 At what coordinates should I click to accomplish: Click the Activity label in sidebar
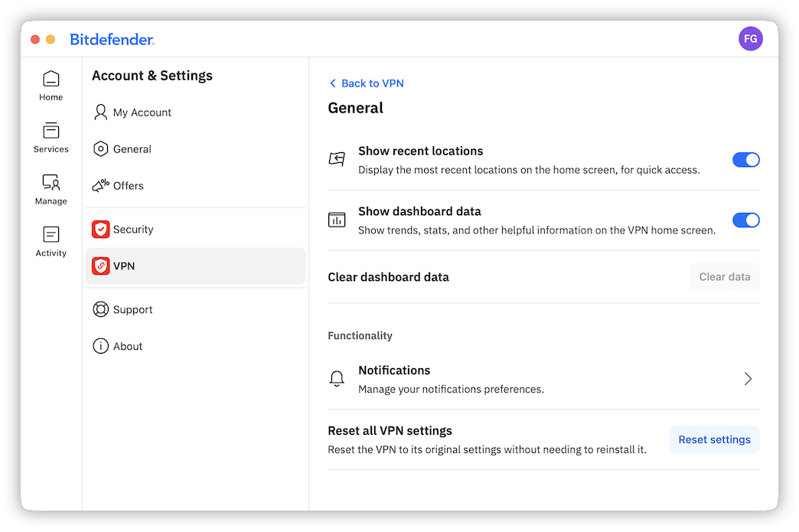51,253
